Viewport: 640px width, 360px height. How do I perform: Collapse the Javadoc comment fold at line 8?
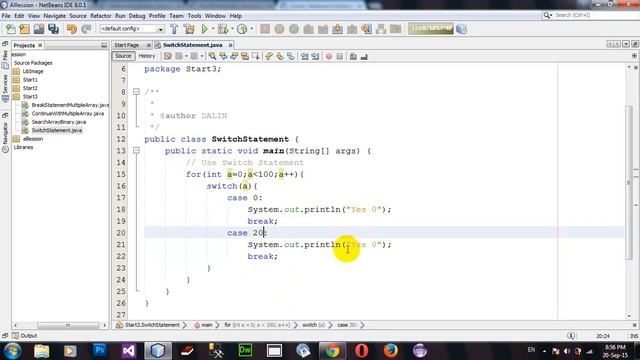point(136,92)
